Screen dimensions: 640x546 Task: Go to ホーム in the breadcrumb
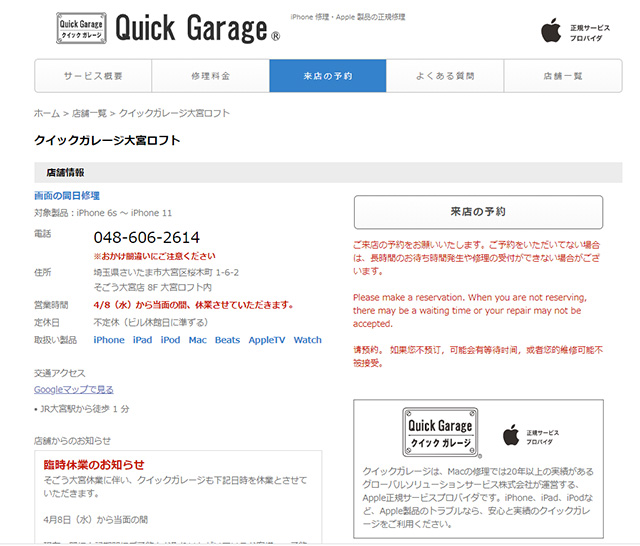(x=47, y=113)
